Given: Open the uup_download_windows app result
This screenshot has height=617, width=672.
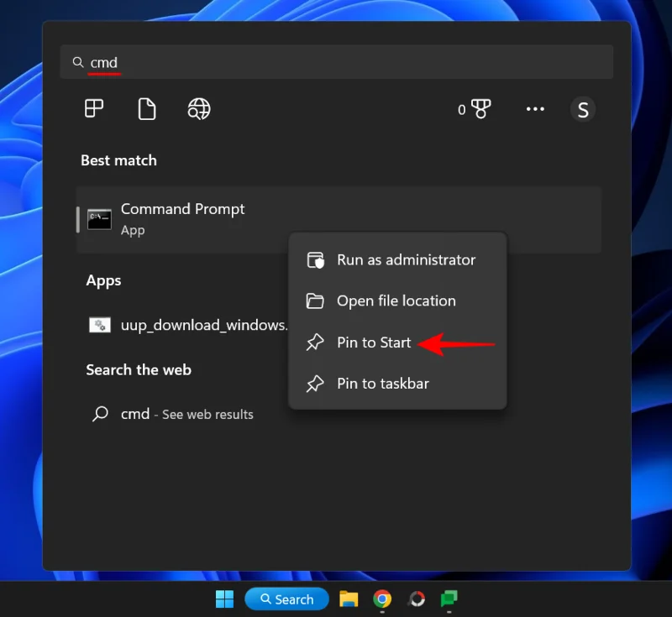Looking at the screenshot, I should click(x=185, y=325).
